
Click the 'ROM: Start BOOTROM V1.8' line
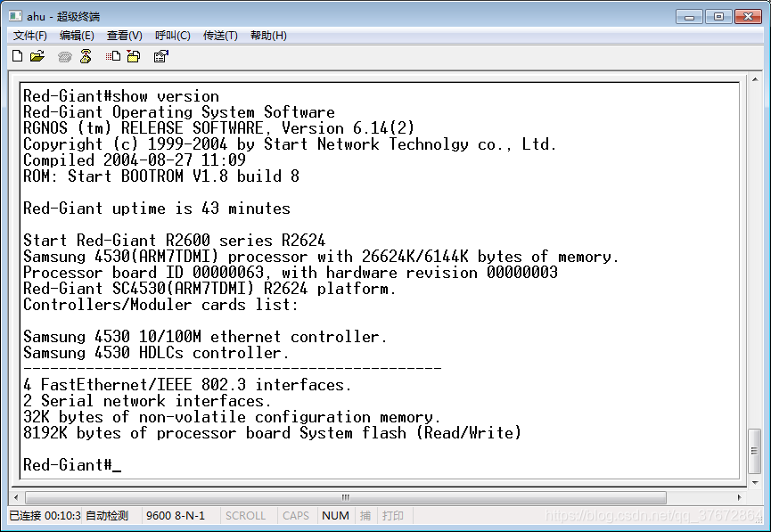pos(161,176)
